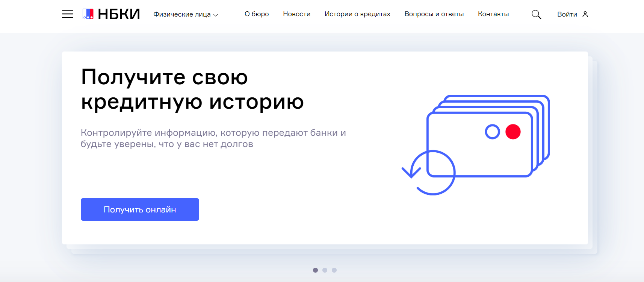Open the О бюро menu item
644x282 pixels.
(x=257, y=14)
